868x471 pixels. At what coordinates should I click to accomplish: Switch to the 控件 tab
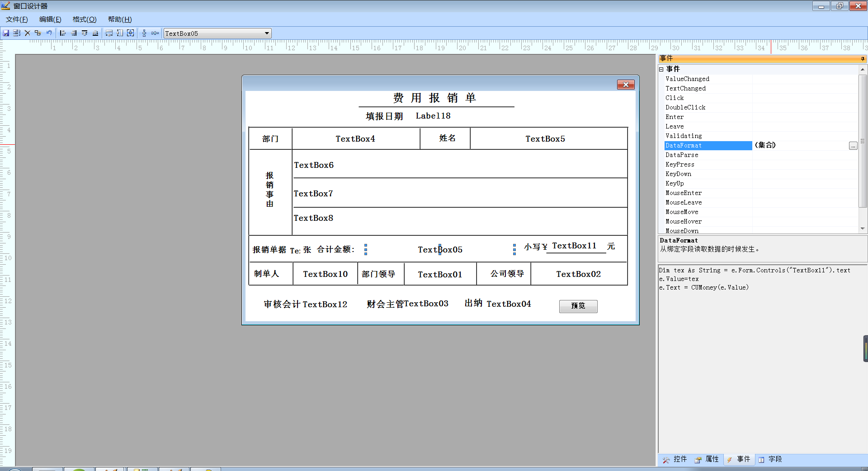[x=675, y=459]
